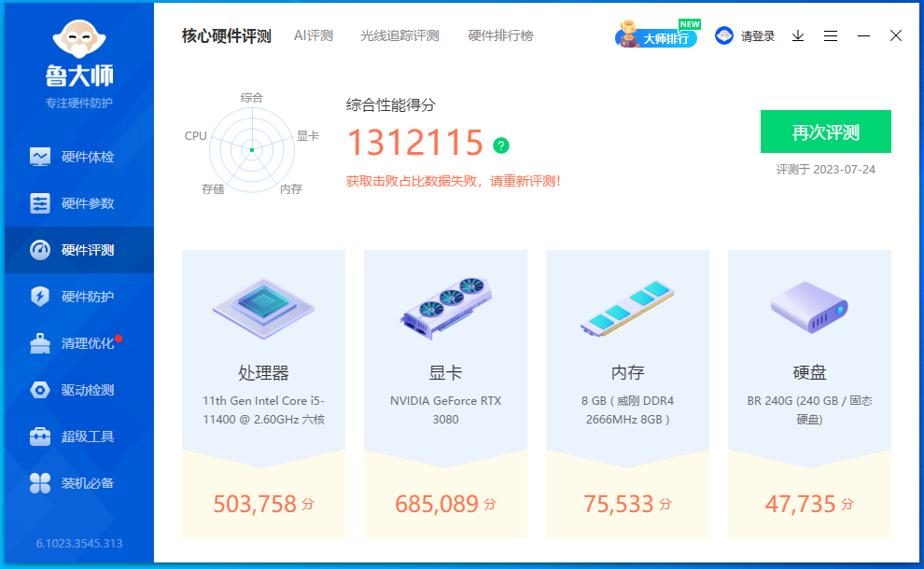924x569 pixels.
Task: Open 装机必备 in the sidebar
Action: point(79,483)
